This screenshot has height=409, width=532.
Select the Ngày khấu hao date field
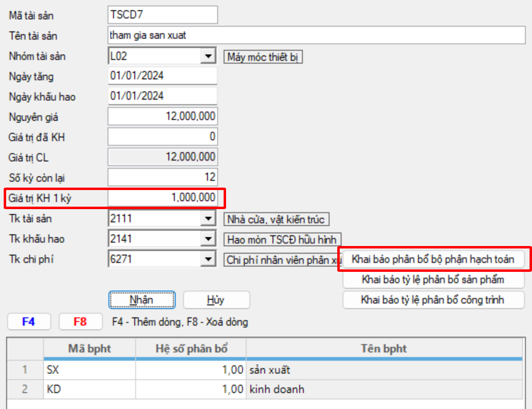pyautogui.click(x=162, y=96)
